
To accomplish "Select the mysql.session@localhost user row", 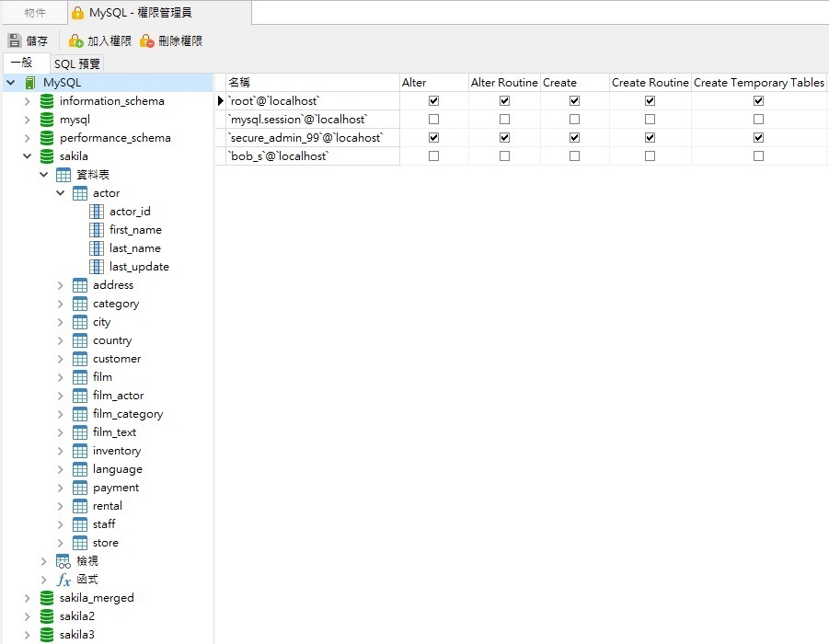I will (x=297, y=120).
